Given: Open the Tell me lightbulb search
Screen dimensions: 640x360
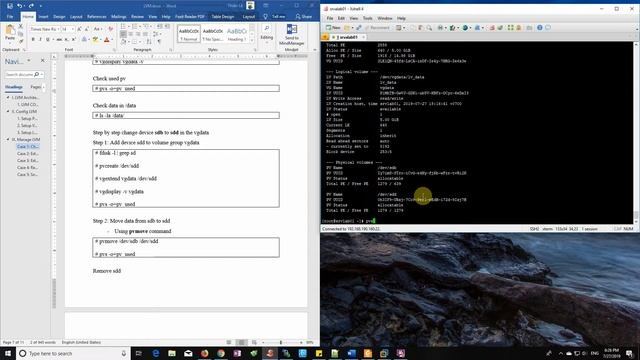Looking at the screenshot, I should click(265, 16).
